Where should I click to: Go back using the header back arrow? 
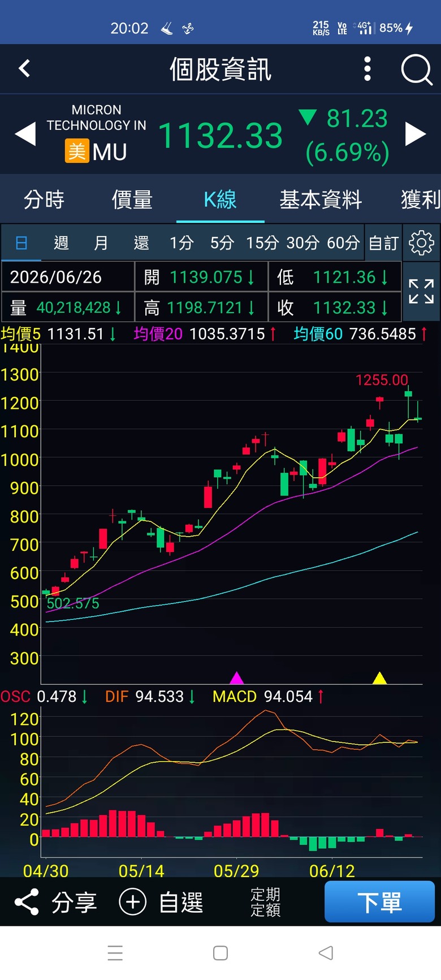(24, 69)
